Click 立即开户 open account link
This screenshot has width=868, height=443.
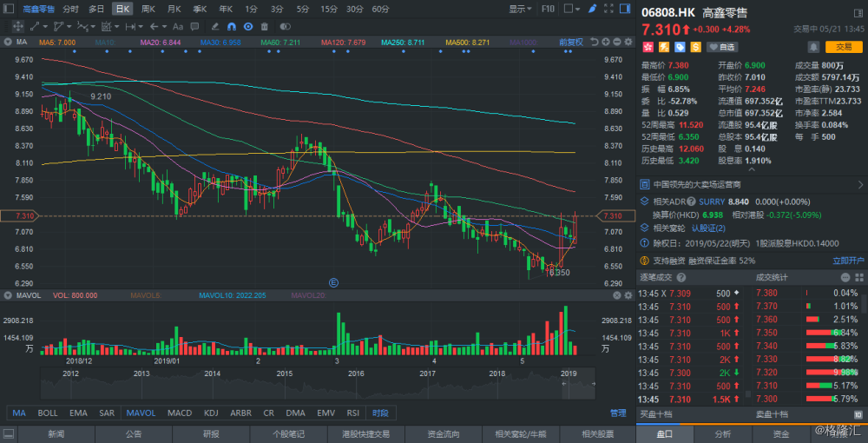click(848, 261)
